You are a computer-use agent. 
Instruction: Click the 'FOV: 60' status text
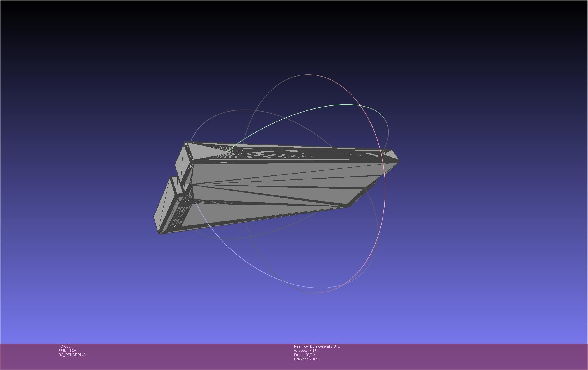click(x=65, y=346)
